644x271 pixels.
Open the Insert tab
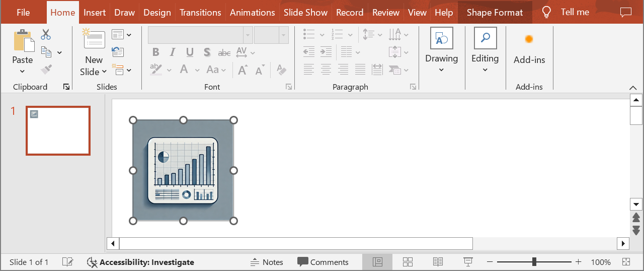coord(95,13)
